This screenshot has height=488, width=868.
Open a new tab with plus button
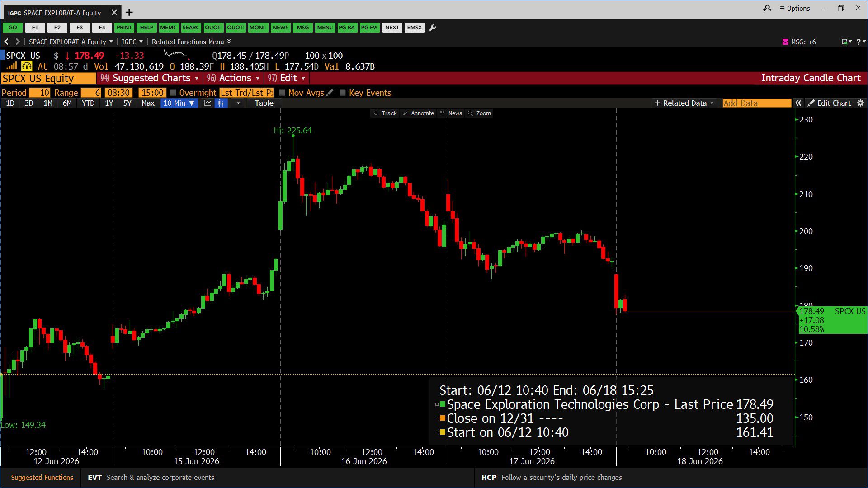[x=129, y=12]
